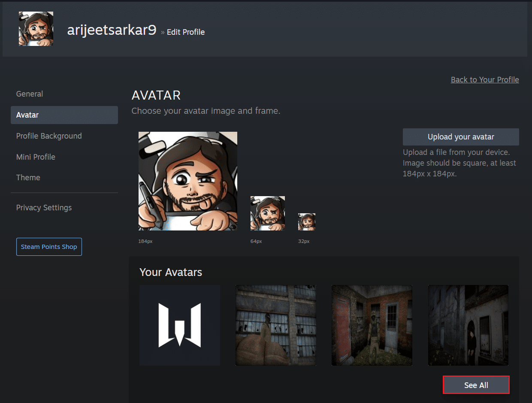The width and height of the screenshot is (532, 403).
Task: Click the profile avatar in the header
Action: (36, 29)
